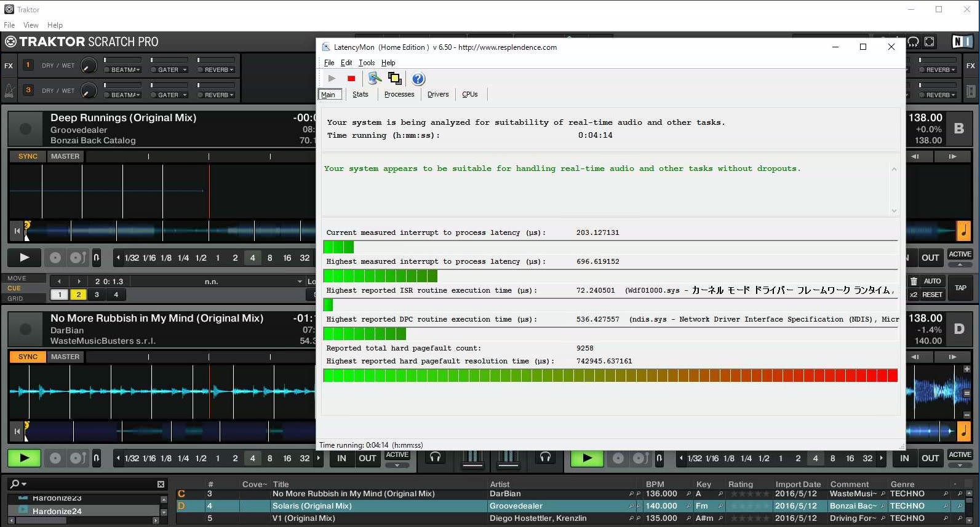Image resolution: width=980 pixels, height=527 pixels.
Task: Stop LatencyMon monitoring with the red square
Action: click(351, 78)
